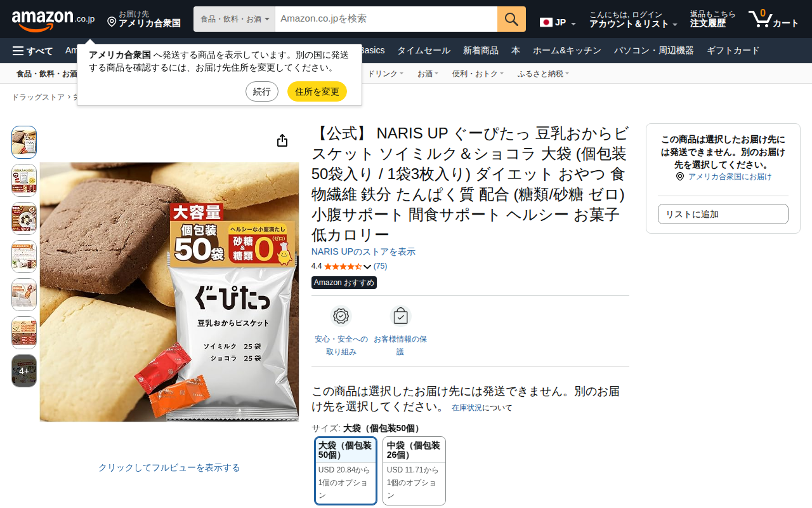Screen dimensions: 812x508
Task: Click the 続行 button in popup
Action: tap(262, 91)
